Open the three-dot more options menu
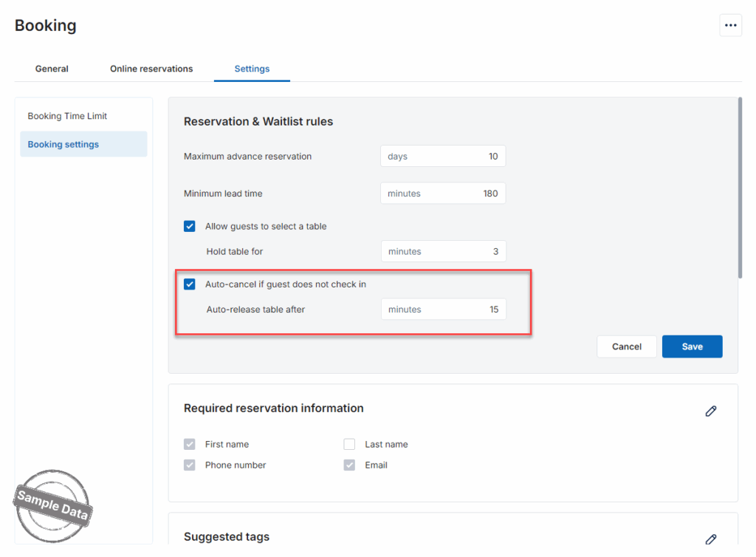Image resolution: width=756 pixels, height=557 pixels. tap(730, 25)
